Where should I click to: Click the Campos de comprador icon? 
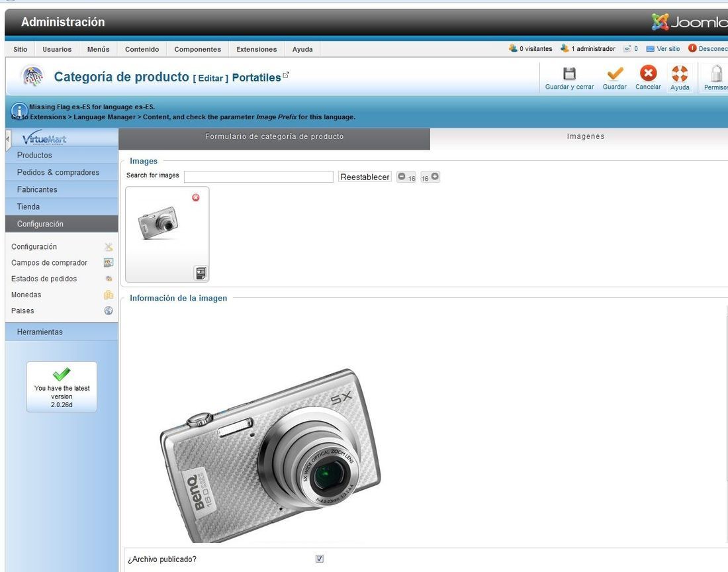tap(109, 263)
